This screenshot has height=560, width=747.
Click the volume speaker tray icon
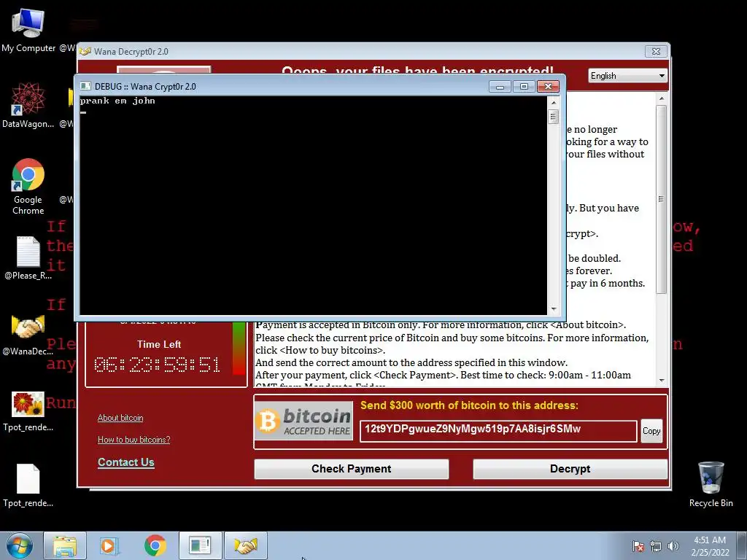point(673,546)
